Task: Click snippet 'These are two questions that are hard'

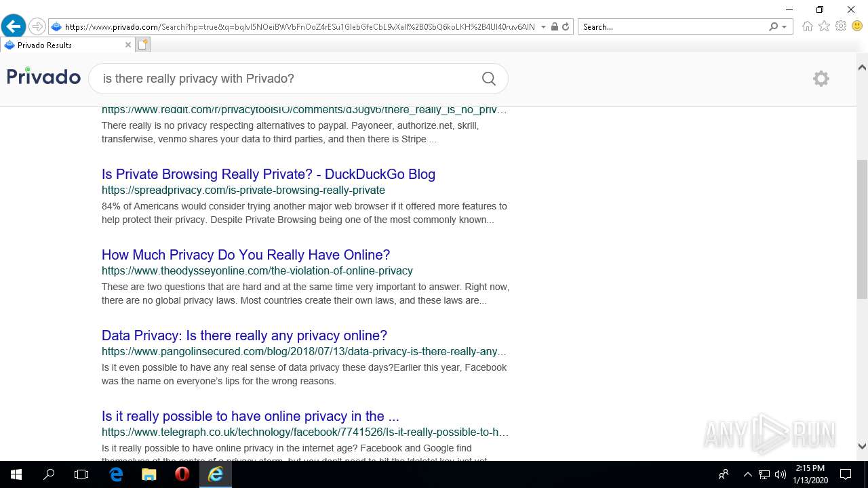Action: click(305, 293)
